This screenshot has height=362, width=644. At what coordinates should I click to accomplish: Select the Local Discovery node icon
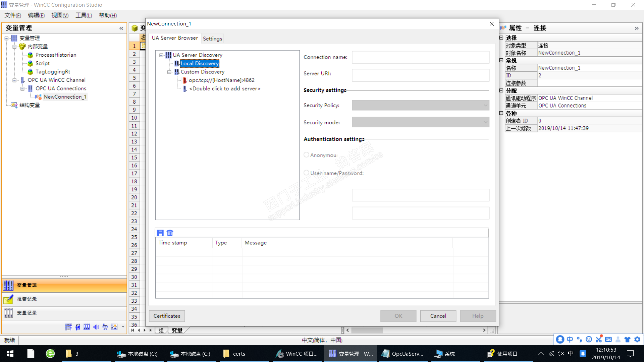pyautogui.click(x=177, y=63)
